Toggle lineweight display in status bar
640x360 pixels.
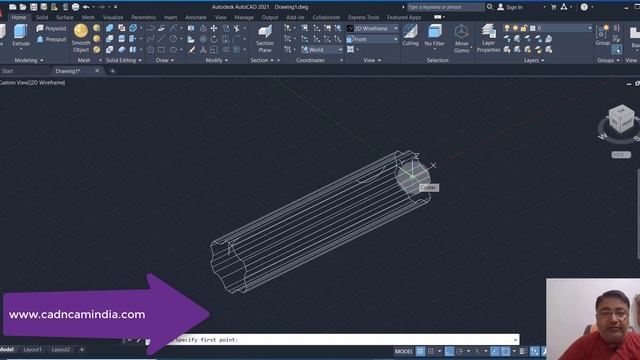click(x=523, y=351)
